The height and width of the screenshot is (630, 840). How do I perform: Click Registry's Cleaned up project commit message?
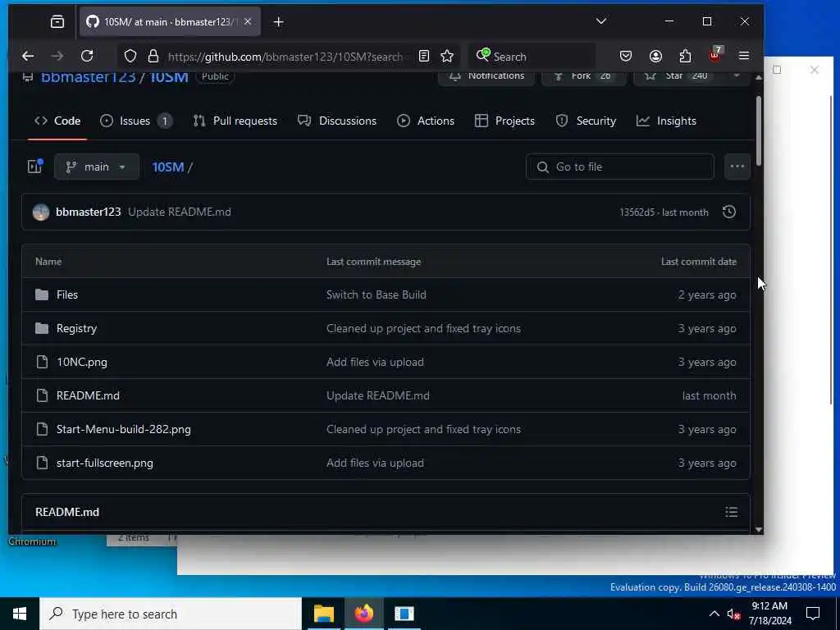click(x=423, y=328)
